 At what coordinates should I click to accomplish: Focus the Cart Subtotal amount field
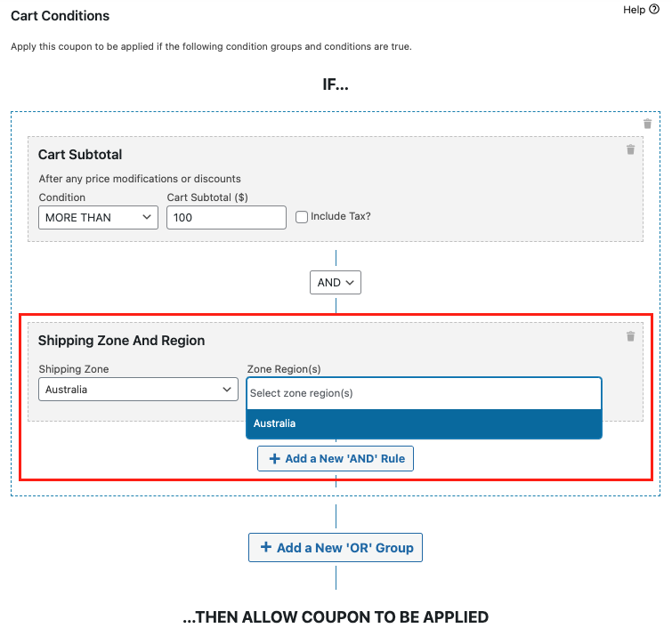point(226,218)
